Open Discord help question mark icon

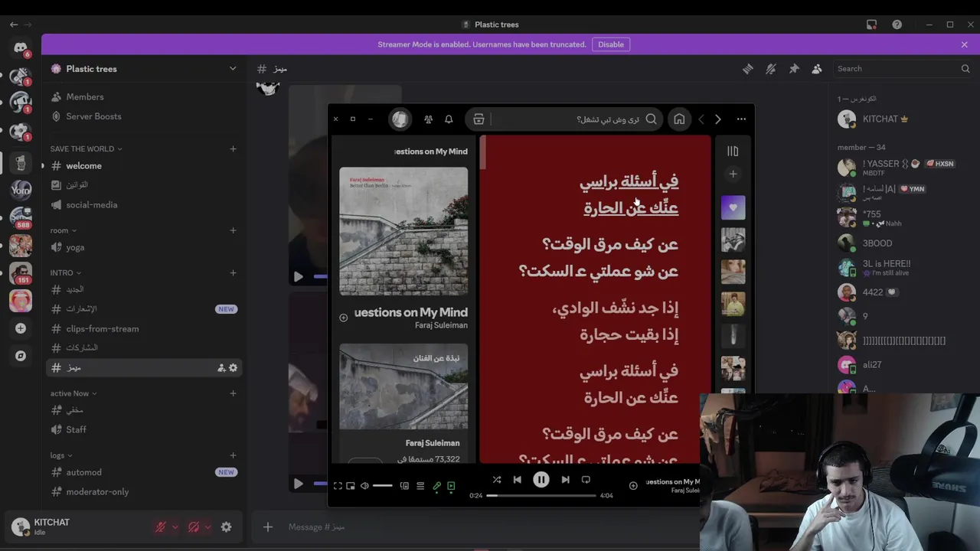pyautogui.click(x=897, y=24)
